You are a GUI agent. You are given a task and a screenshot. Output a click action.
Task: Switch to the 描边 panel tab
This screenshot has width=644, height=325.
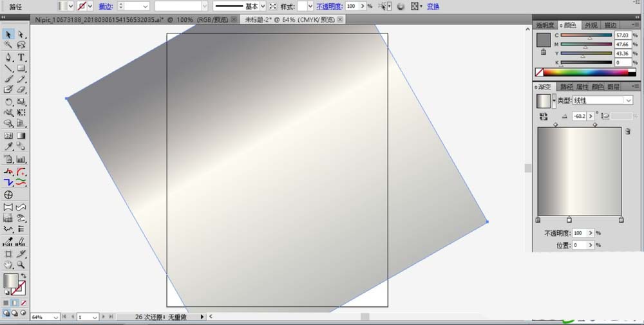coord(611,26)
